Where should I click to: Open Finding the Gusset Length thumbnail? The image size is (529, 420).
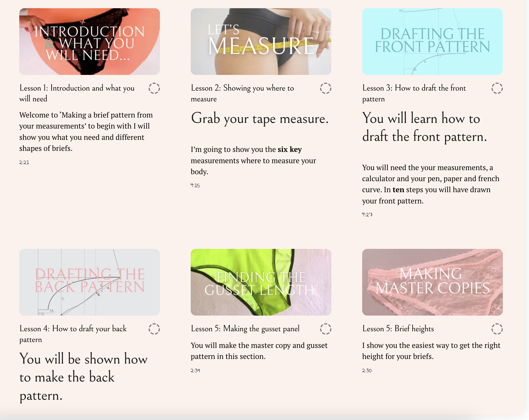pyautogui.click(x=261, y=282)
